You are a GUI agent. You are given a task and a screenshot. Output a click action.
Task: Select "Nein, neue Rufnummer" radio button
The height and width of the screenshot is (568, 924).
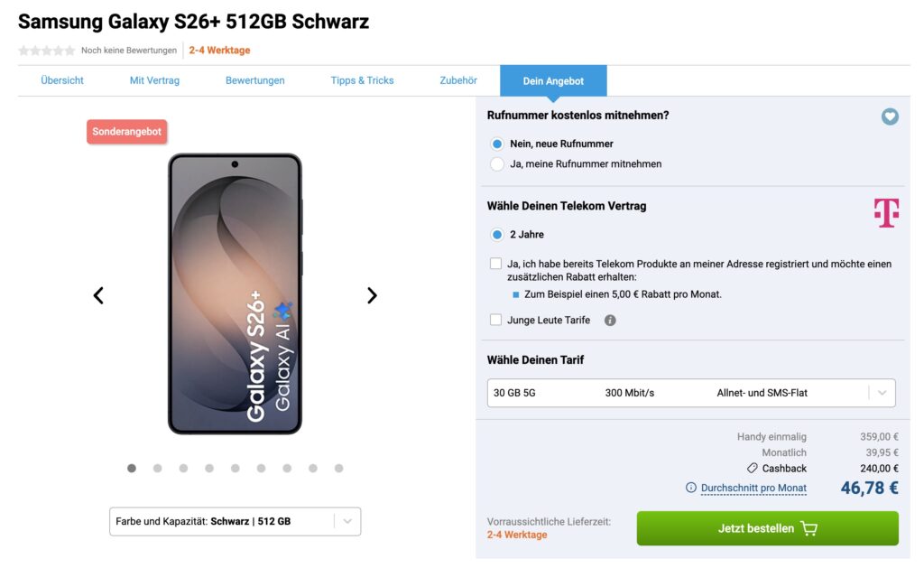[497, 144]
